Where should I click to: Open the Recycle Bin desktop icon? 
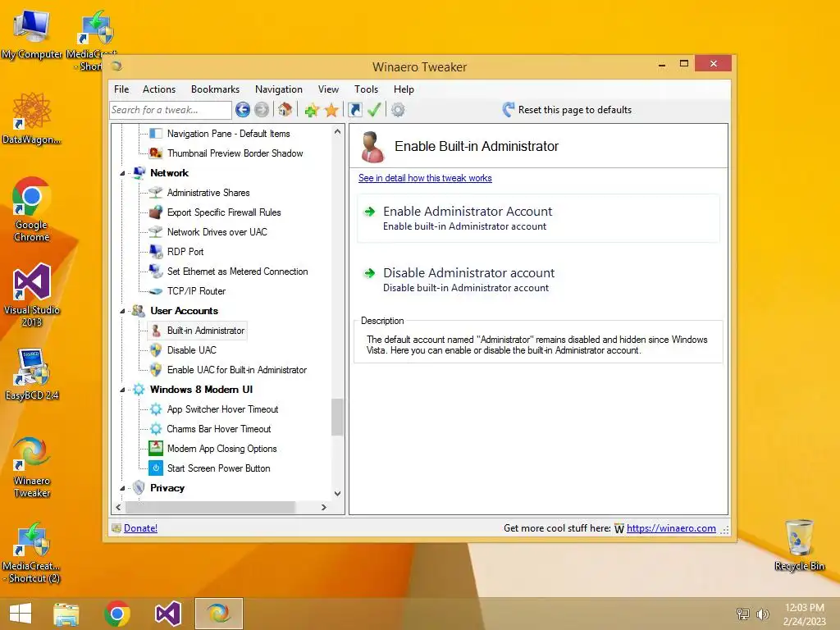799,545
